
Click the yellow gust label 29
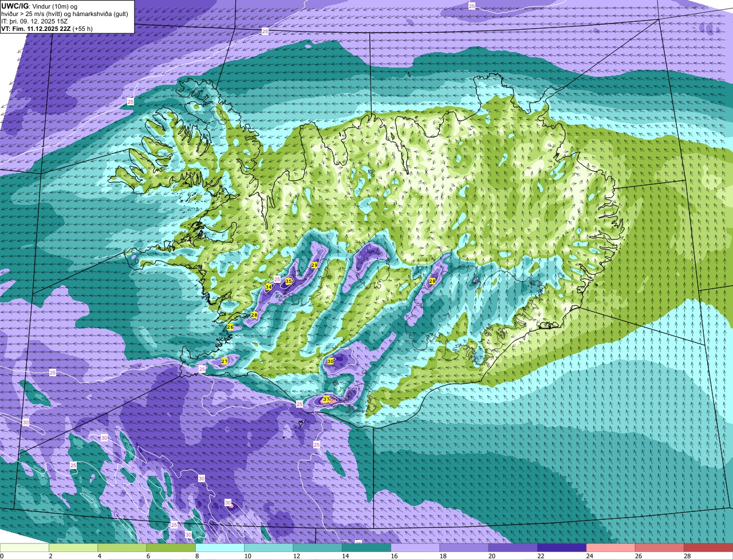[314, 265]
